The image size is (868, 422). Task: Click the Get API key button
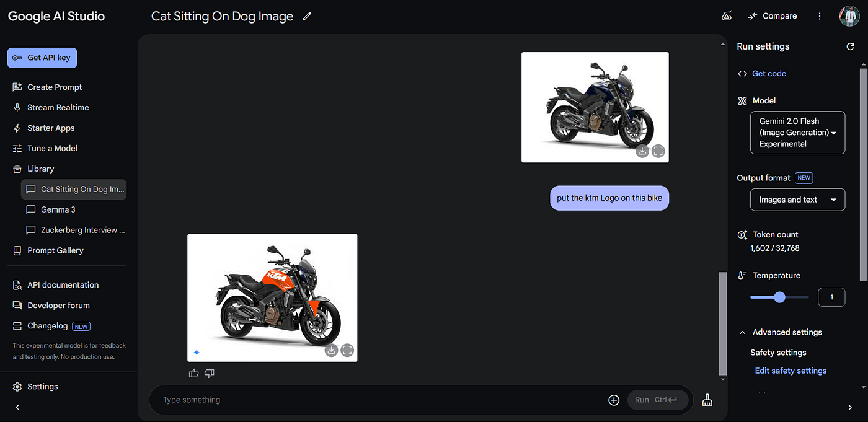pos(42,58)
